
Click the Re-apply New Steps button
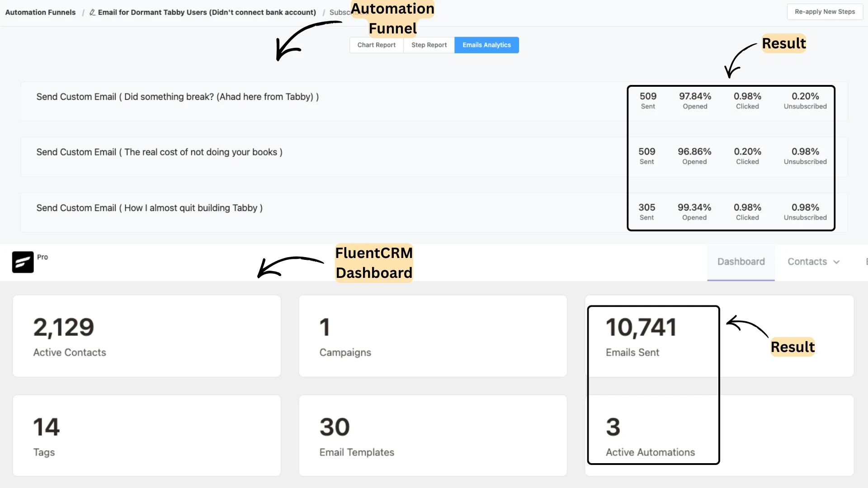(825, 11)
